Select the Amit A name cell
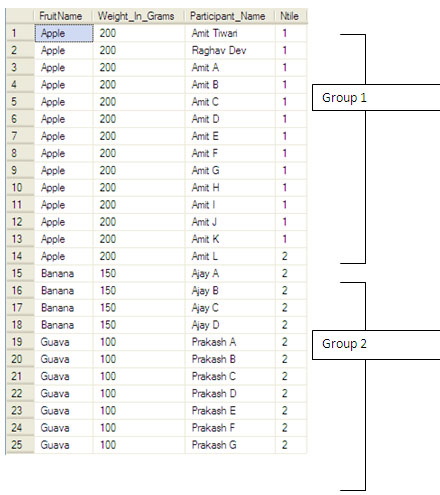Image resolution: width=440 pixels, height=495 pixels. pos(230,68)
